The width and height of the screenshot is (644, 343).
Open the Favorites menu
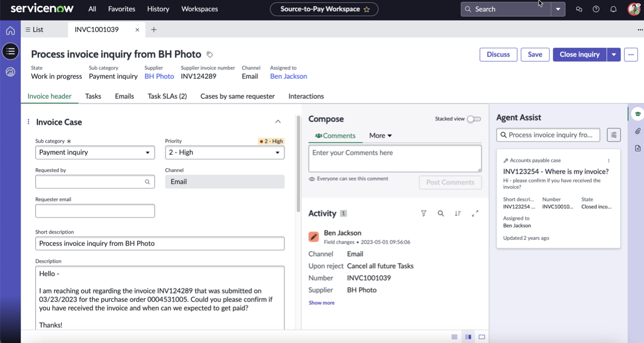121,9
